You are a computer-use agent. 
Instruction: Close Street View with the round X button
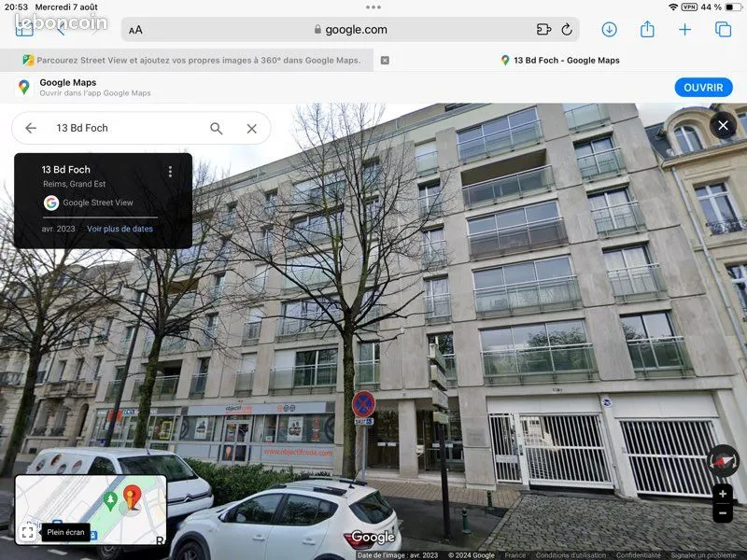[723, 125]
